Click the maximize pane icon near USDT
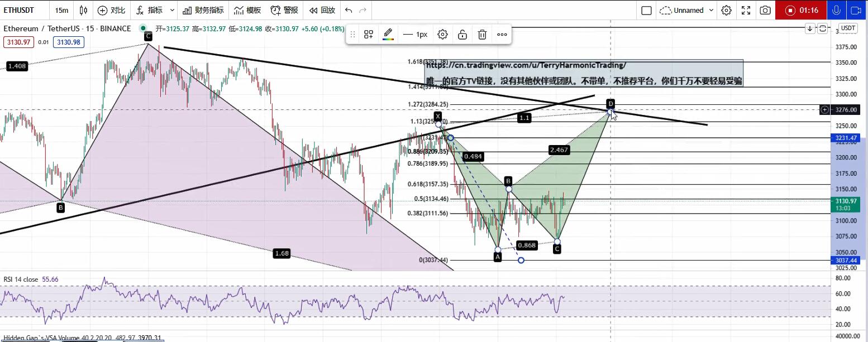Screen dimensions: 868x342 click(822, 28)
